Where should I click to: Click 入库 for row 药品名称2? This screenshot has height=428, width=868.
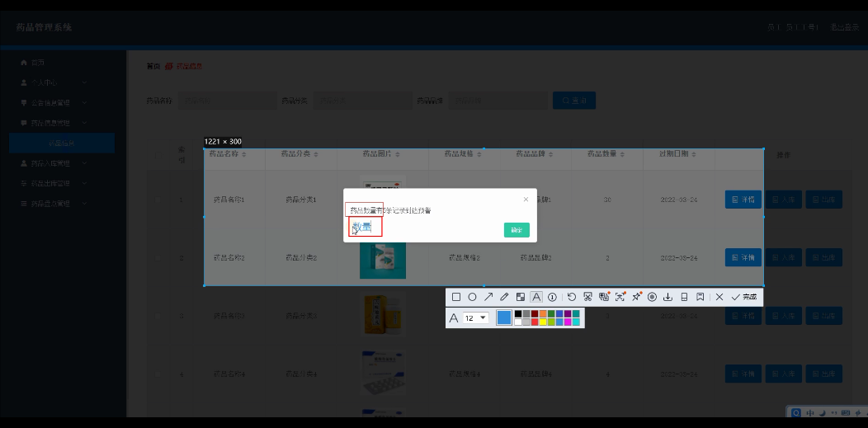click(x=784, y=257)
